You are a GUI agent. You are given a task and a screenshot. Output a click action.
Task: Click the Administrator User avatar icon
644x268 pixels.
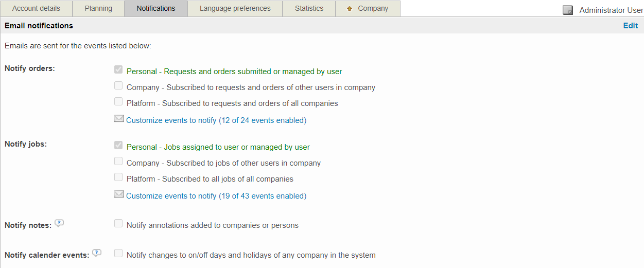(x=568, y=10)
